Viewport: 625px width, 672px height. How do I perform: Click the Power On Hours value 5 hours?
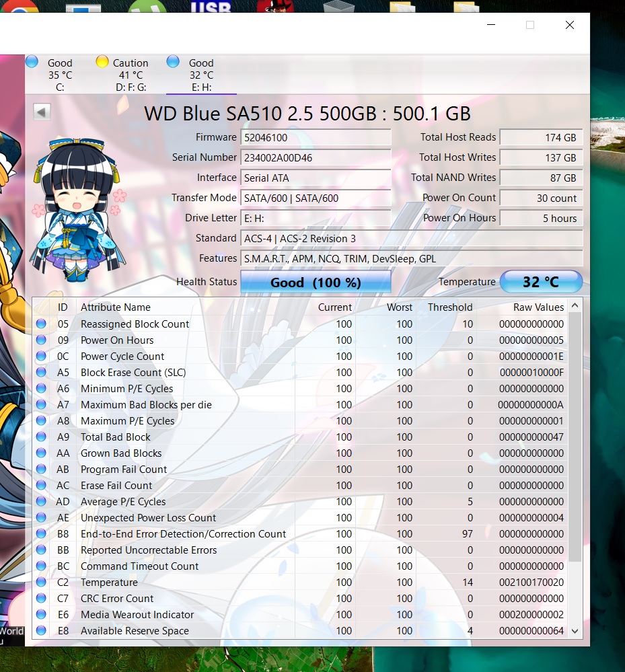[541, 218]
